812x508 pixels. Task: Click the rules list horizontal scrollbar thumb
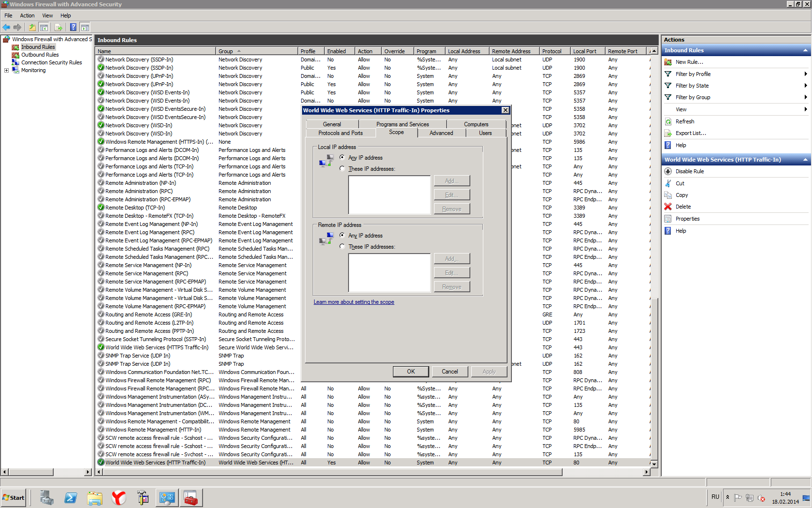(332, 472)
